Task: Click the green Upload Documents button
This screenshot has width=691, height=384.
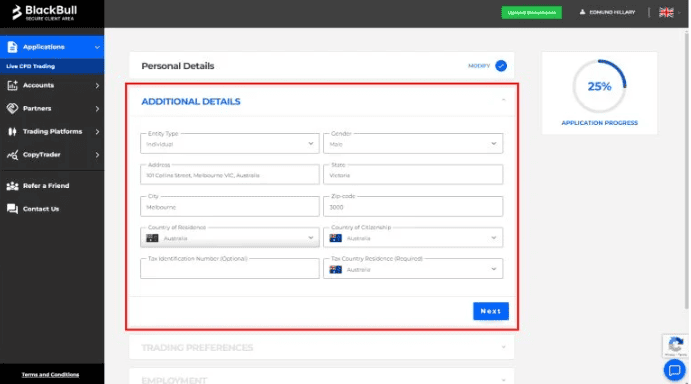Action: (x=531, y=12)
